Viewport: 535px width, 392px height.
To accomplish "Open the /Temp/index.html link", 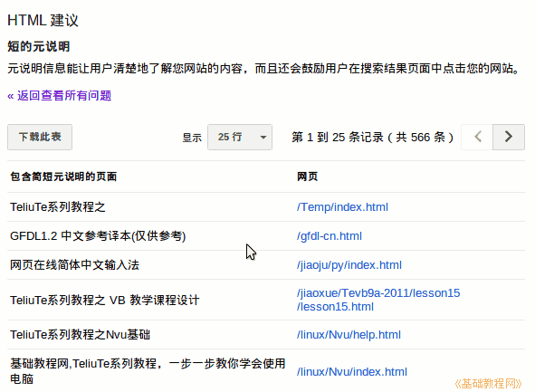I will tap(342, 206).
